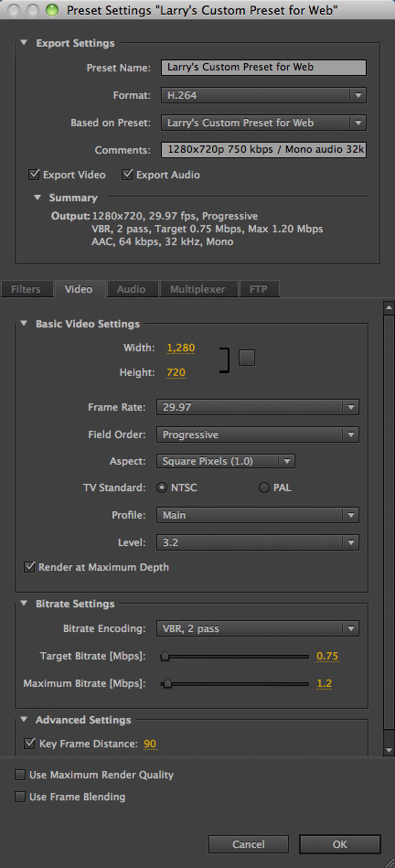The width and height of the screenshot is (395, 868).
Task: Switch to the Multiplexer tab
Action: point(198,289)
